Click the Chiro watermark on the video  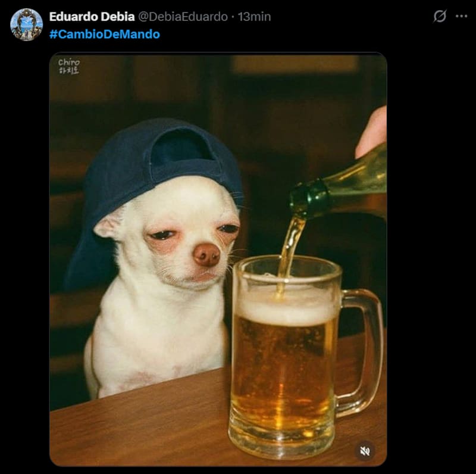tap(68, 66)
